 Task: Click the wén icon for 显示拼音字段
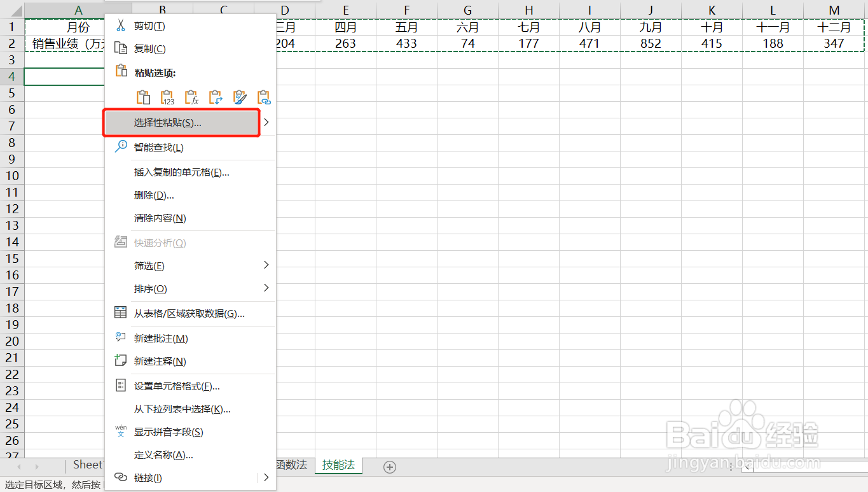click(121, 431)
